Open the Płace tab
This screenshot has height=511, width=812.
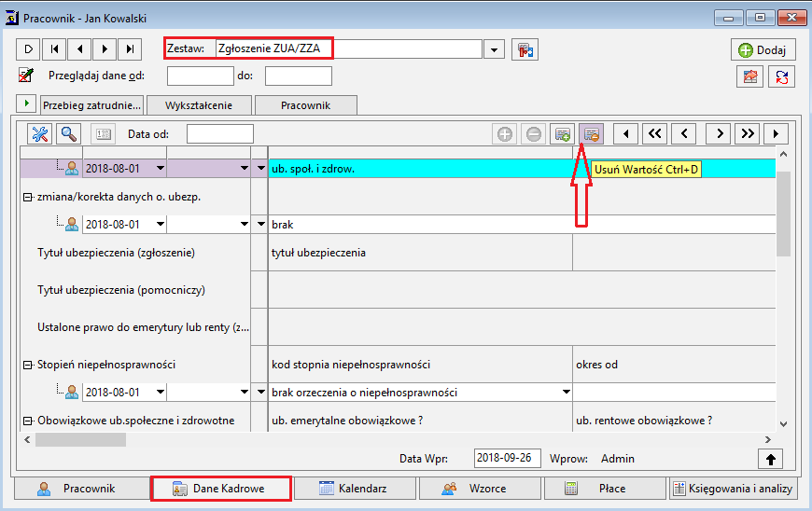[605, 489]
